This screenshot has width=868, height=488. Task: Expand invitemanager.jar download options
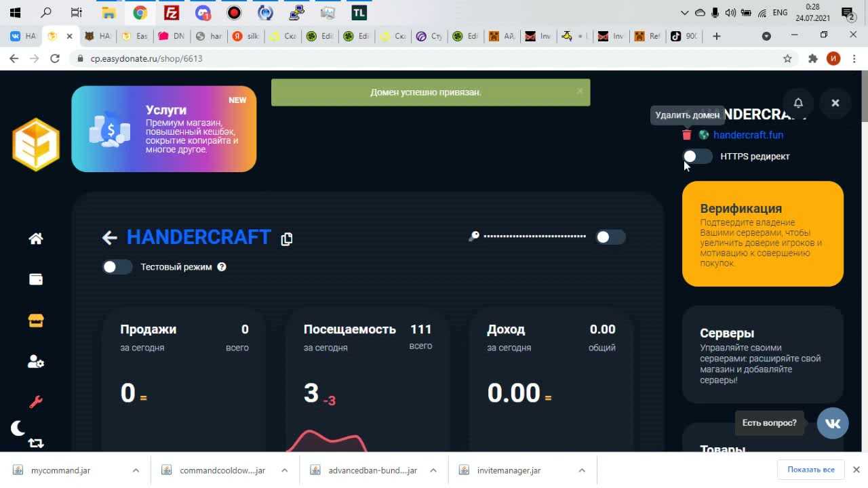tap(582, 470)
